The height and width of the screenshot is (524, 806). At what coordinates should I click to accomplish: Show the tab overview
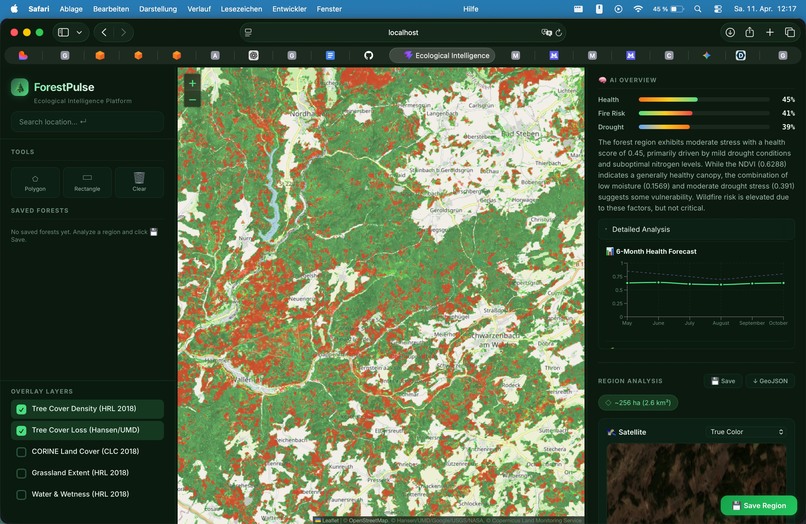pos(790,32)
